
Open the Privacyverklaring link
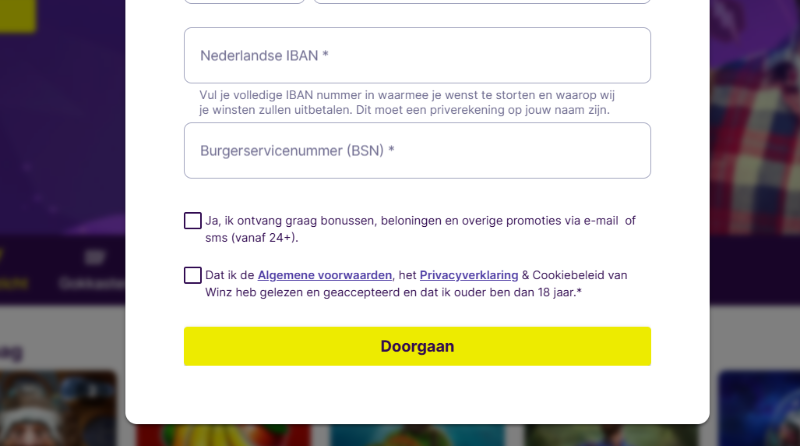[x=469, y=275]
